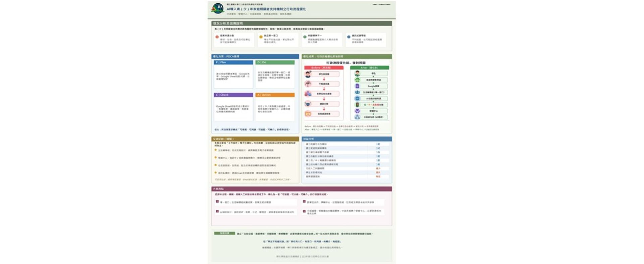Click the green dot in the third problem card

305,37
